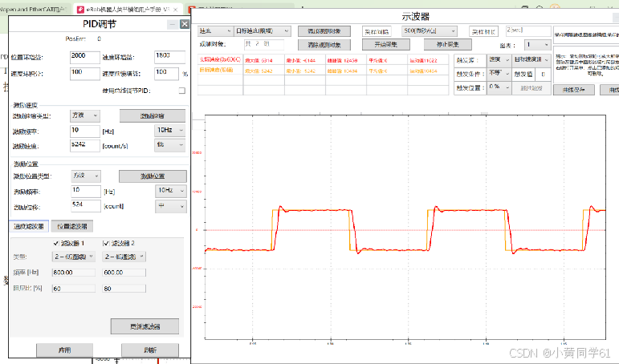Edit filter 1 damping ratio 60 field

click(73, 289)
